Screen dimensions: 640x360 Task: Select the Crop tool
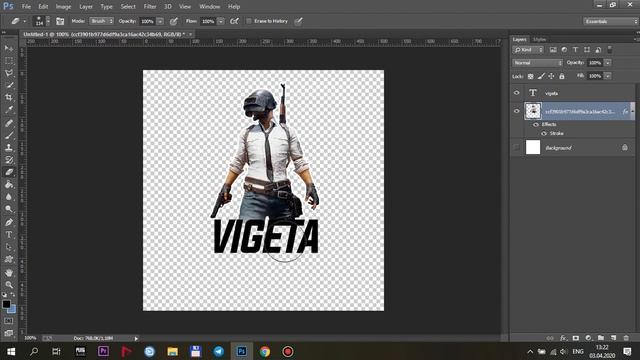(x=9, y=98)
